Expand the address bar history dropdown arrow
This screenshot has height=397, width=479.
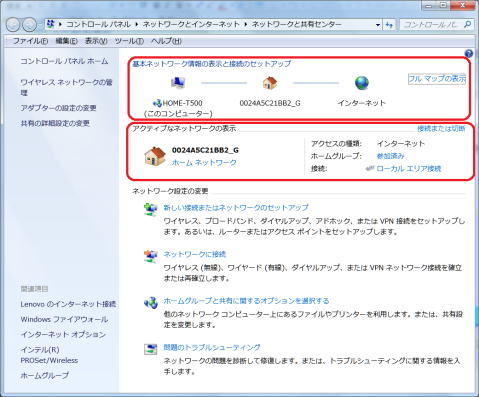(x=378, y=24)
